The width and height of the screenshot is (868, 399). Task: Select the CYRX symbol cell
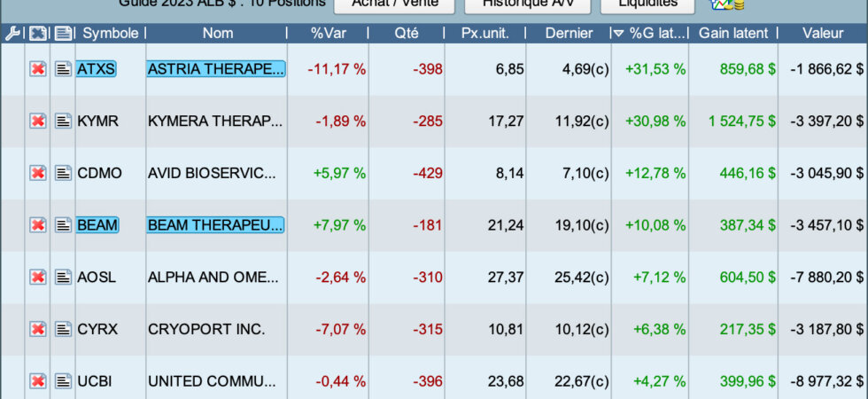(x=97, y=329)
